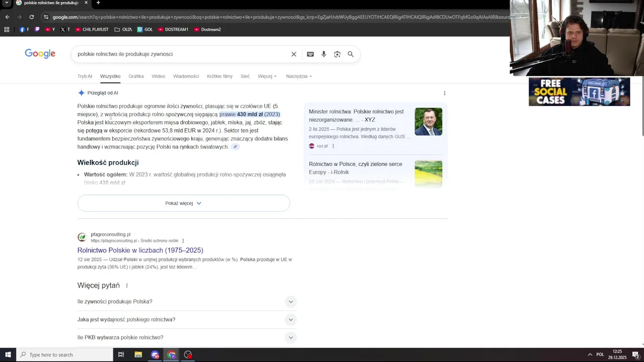Expand 'Jaka jest wydajność polskiego rolnictwa?' question
This screenshot has height=362, width=644.
187,319
